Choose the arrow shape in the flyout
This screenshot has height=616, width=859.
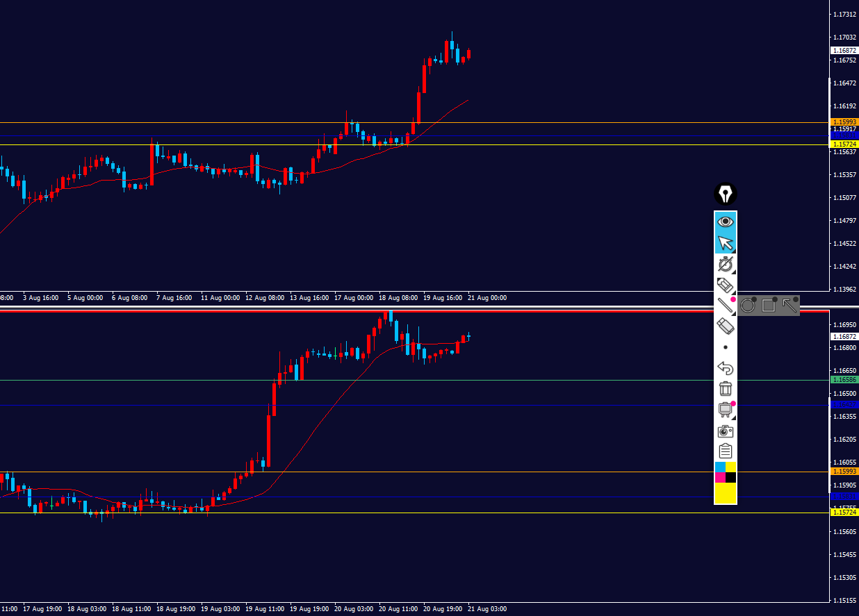[x=790, y=305]
